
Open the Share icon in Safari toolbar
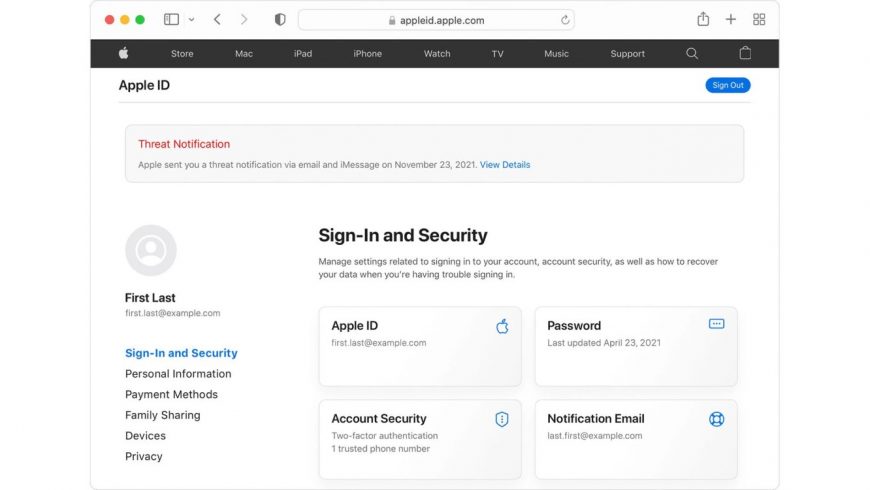[703, 19]
